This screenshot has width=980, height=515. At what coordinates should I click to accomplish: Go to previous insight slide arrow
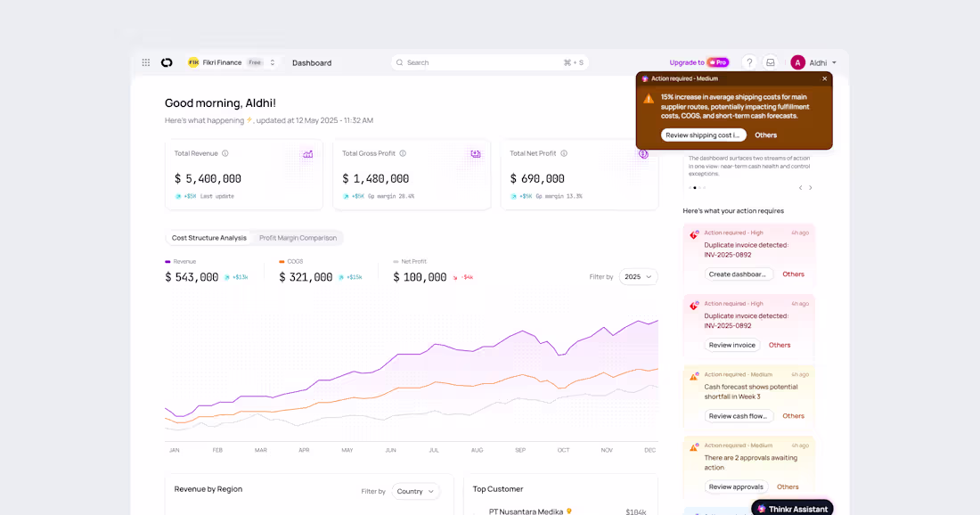(x=800, y=187)
